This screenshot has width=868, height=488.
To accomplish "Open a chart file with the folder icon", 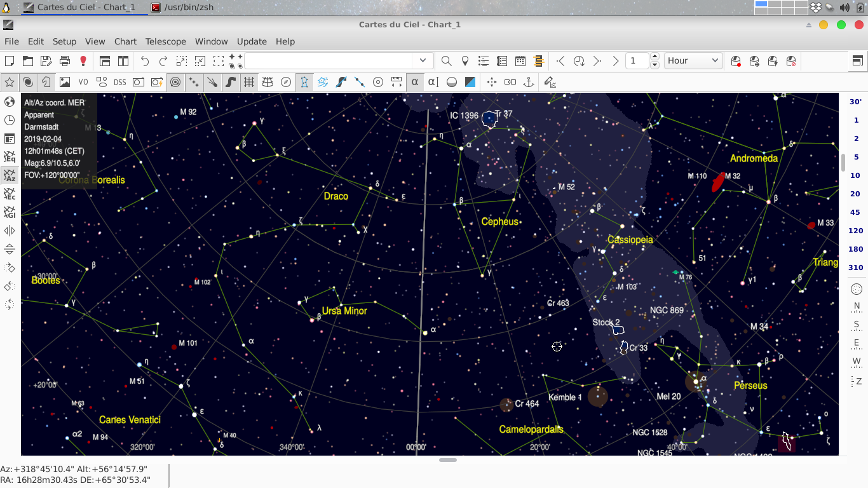I will [x=28, y=61].
